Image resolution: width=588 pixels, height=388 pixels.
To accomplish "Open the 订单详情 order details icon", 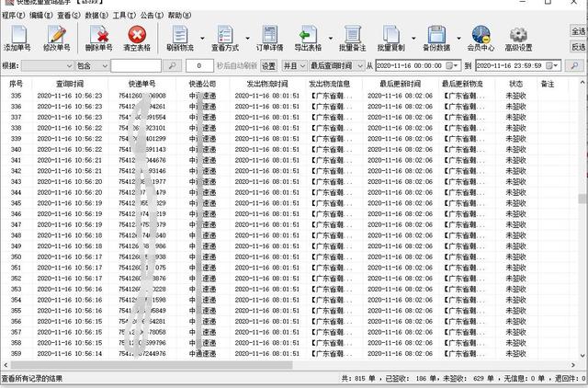I will 269,38.
